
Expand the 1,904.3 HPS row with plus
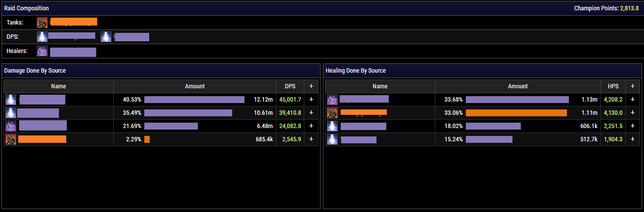[632, 139]
